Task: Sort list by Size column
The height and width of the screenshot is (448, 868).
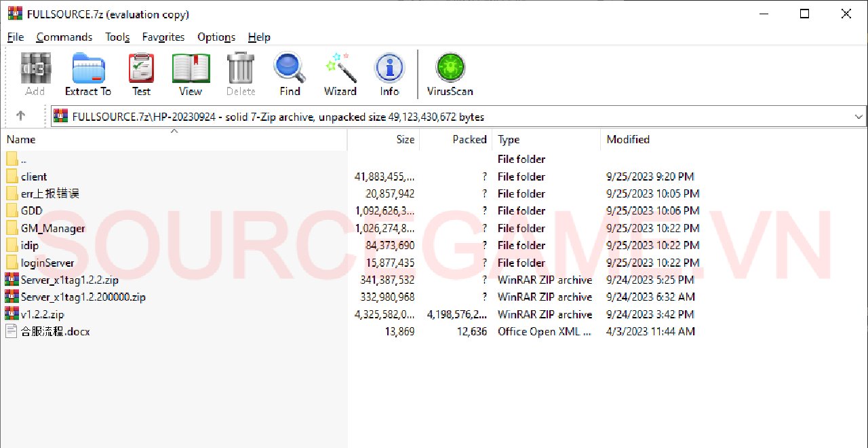Action: tap(405, 140)
